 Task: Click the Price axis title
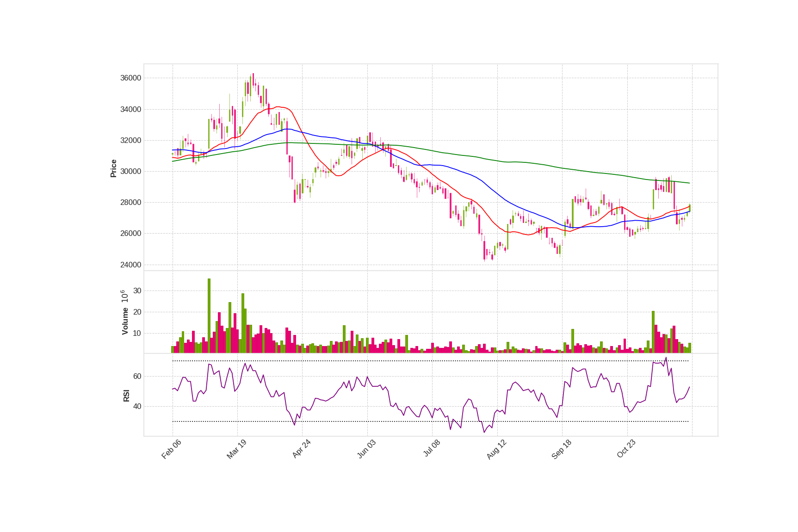pos(113,168)
